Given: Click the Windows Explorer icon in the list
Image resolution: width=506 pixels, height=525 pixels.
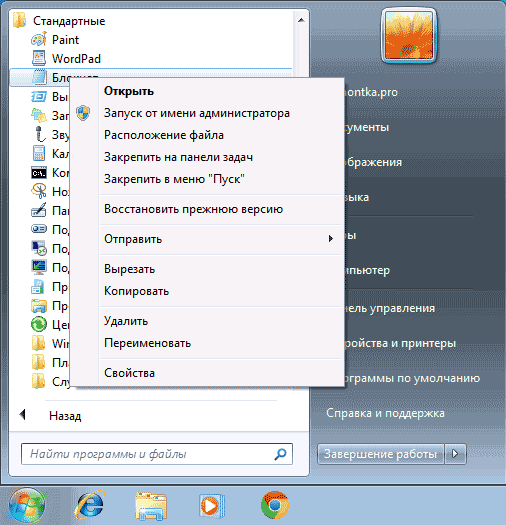Looking at the screenshot, I should pos(39,305).
